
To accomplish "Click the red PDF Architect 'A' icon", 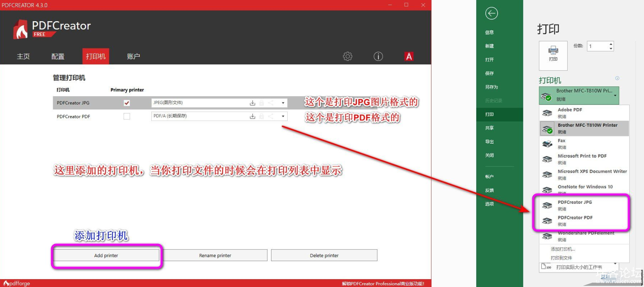I will click(x=409, y=57).
